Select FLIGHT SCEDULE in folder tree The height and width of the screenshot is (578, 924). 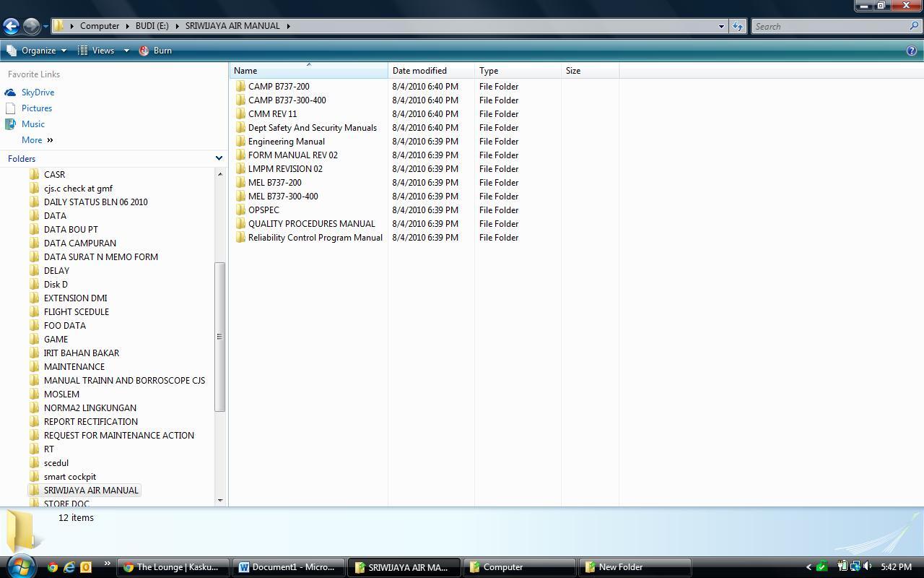[x=76, y=312]
